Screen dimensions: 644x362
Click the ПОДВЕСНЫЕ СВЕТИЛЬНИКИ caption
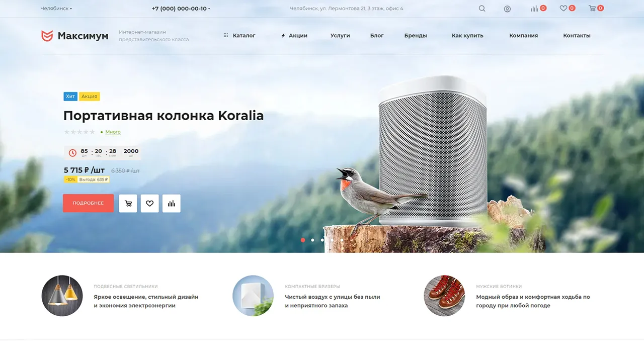click(126, 287)
